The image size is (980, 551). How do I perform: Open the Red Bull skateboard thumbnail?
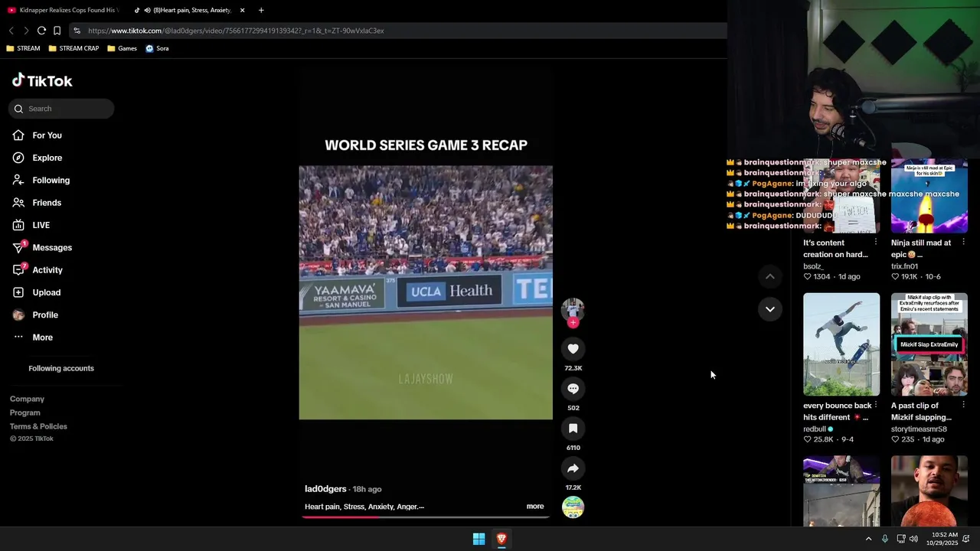coord(841,344)
